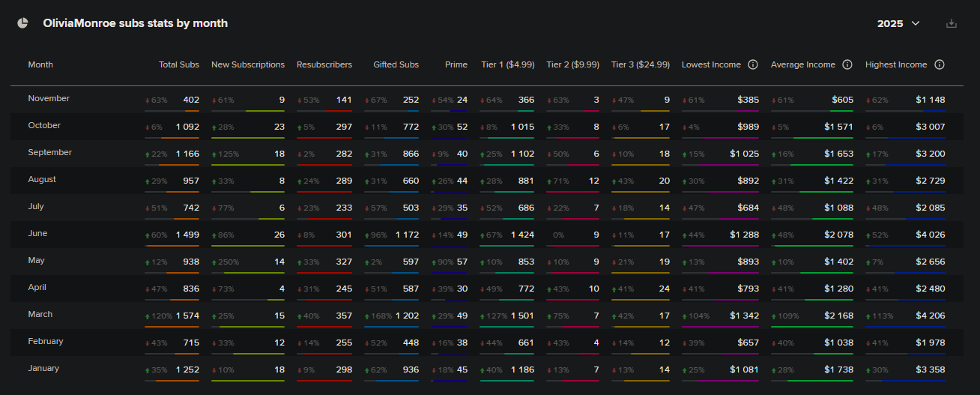Select the November month row label
Screen dimensions: 980x395
pos(49,98)
